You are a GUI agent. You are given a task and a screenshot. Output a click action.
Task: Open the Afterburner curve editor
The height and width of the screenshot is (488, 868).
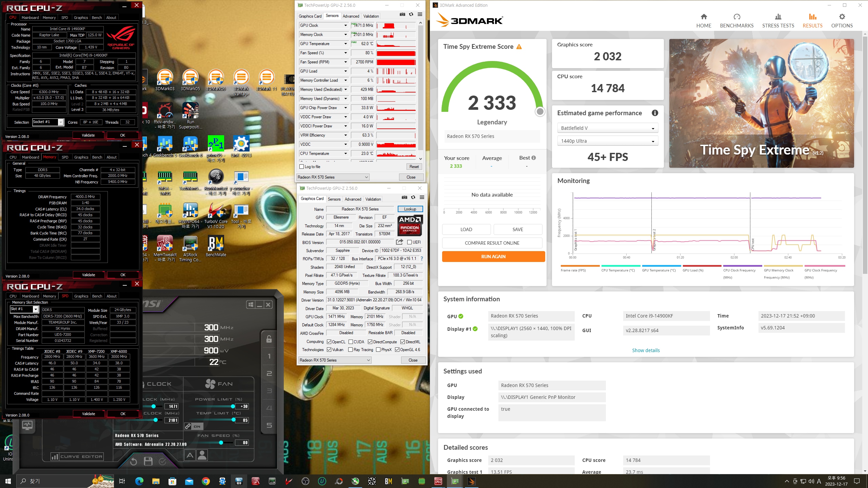click(77, 457)
